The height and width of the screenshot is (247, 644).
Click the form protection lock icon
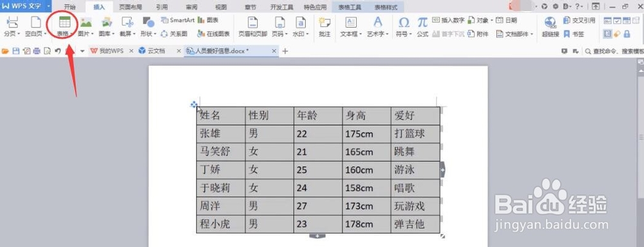click(627, 34)
